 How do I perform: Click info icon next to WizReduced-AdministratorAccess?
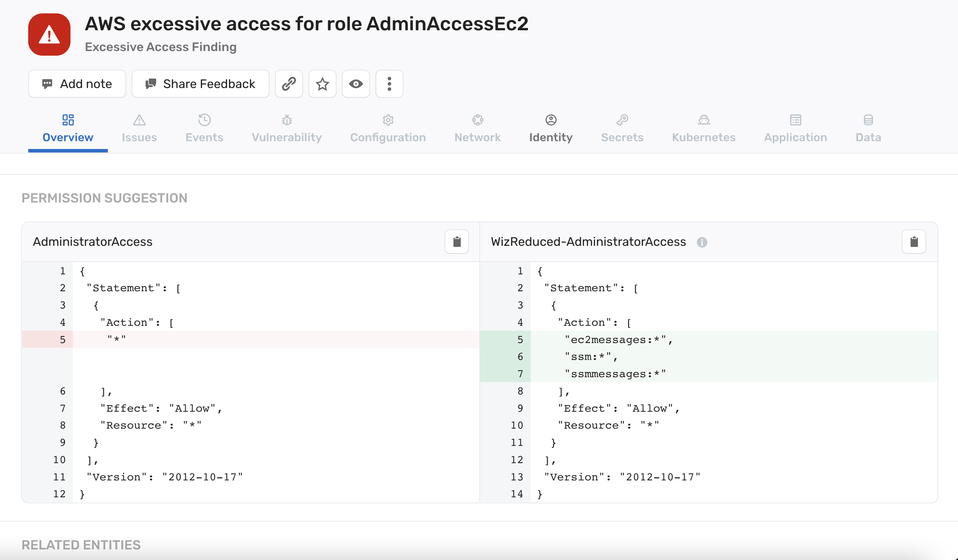(702, 242)
